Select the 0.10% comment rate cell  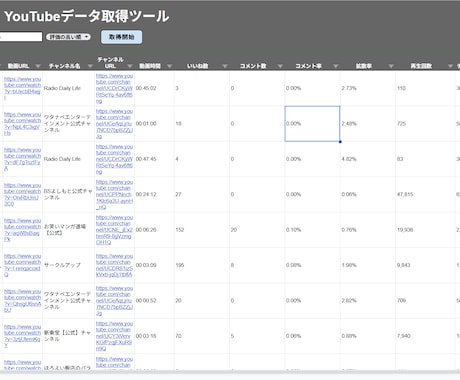pos(312,230)
